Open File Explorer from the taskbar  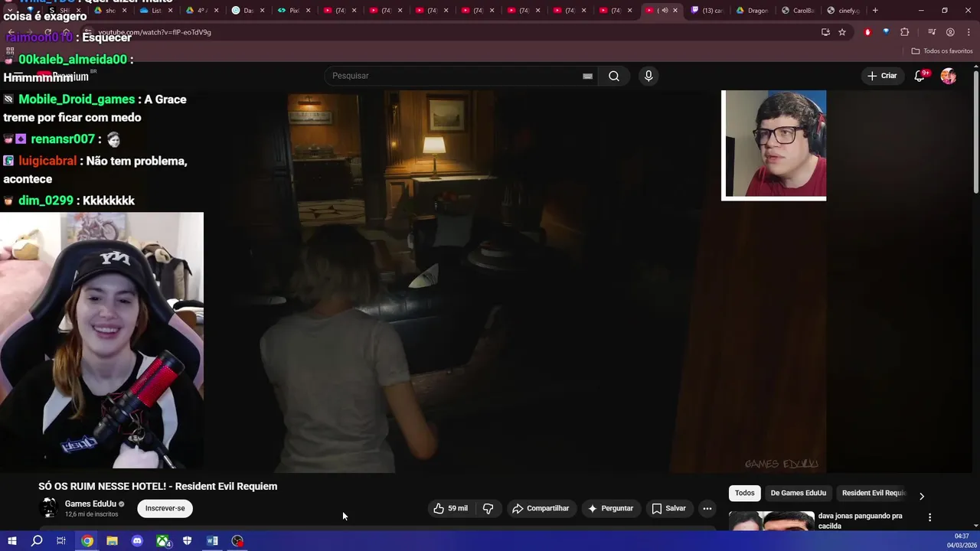(112, 541)
